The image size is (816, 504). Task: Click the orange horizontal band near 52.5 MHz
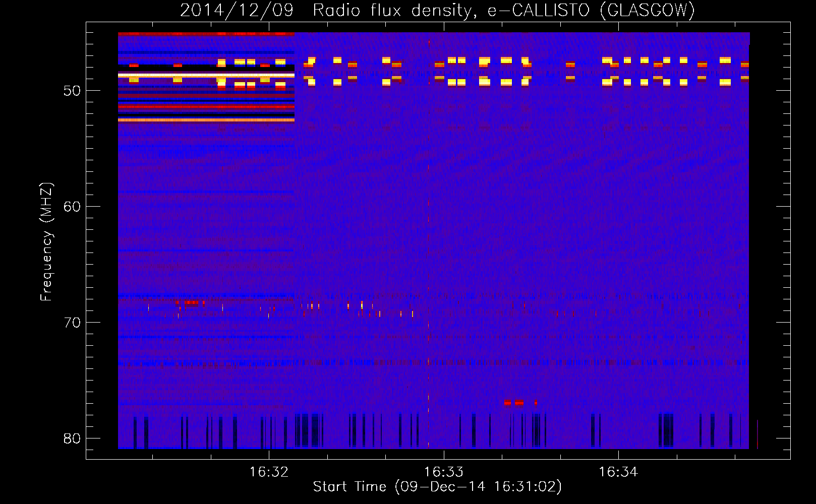coord(206,120)
